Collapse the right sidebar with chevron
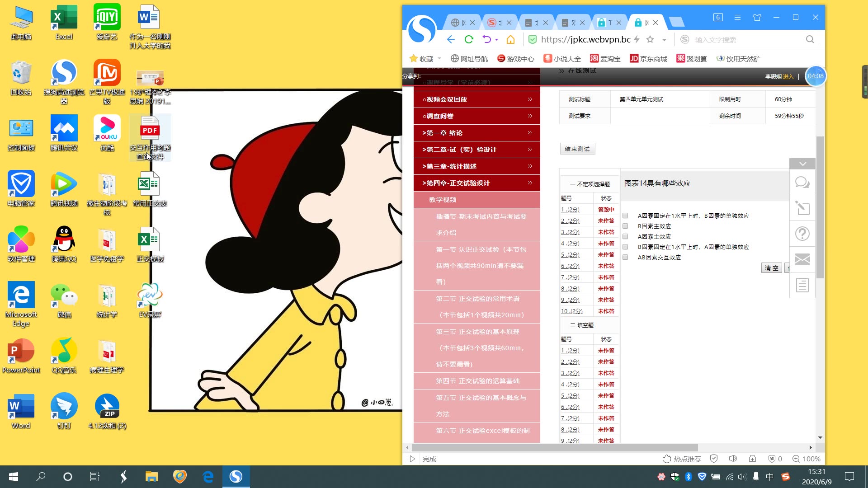The width and height of the screenshot is (868, 488). click(x=802, y=164)
